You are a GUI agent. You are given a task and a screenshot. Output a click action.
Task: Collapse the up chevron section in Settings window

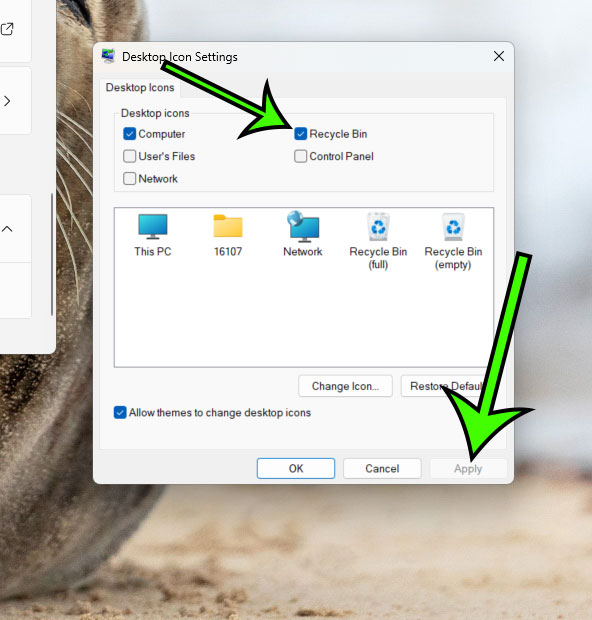click(7, 229)
